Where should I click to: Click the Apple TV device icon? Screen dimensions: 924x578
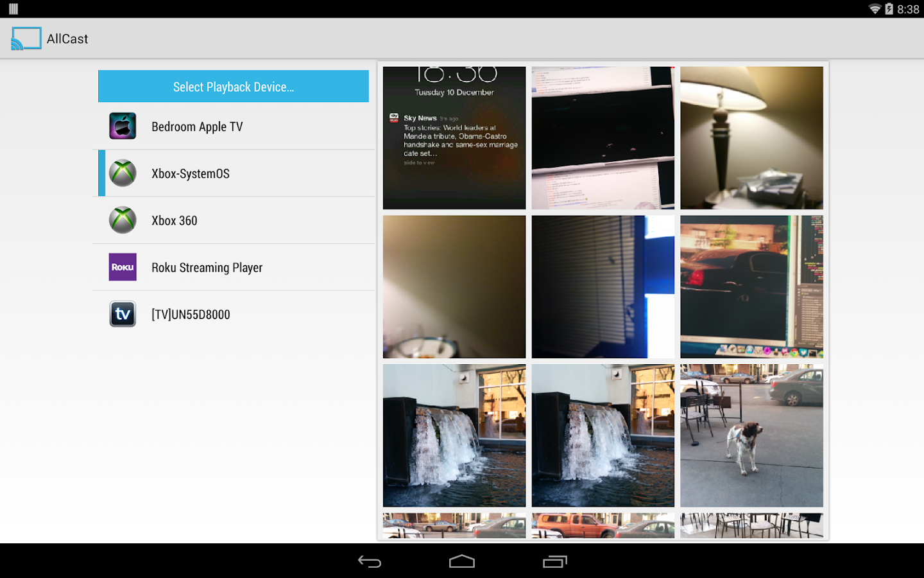123,127
